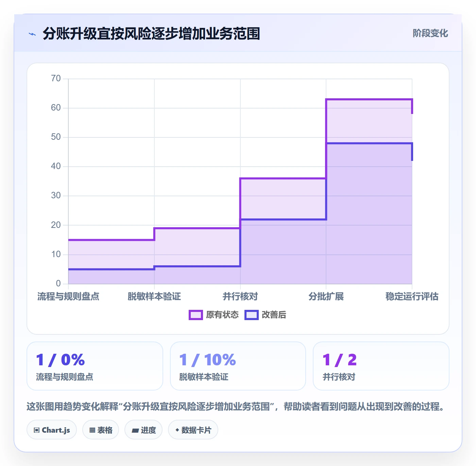The width and height of the screenshot is (476, 466).
Task: Open the 1 / 2 并行核对 card
Action: pos(381,366)
